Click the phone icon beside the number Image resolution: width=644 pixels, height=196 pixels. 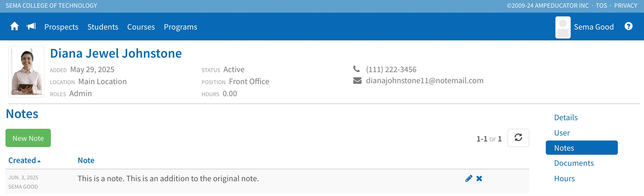356,69
